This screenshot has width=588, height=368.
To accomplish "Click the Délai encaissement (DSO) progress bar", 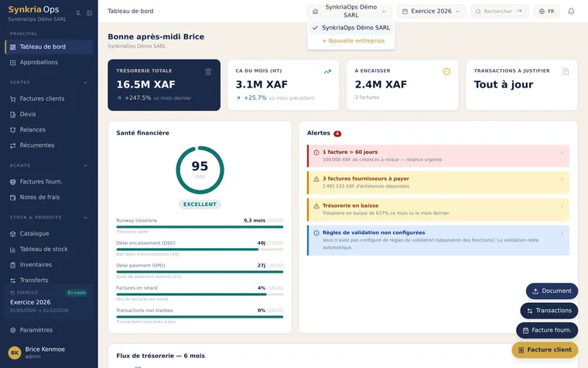I will [x=200, y=249].
